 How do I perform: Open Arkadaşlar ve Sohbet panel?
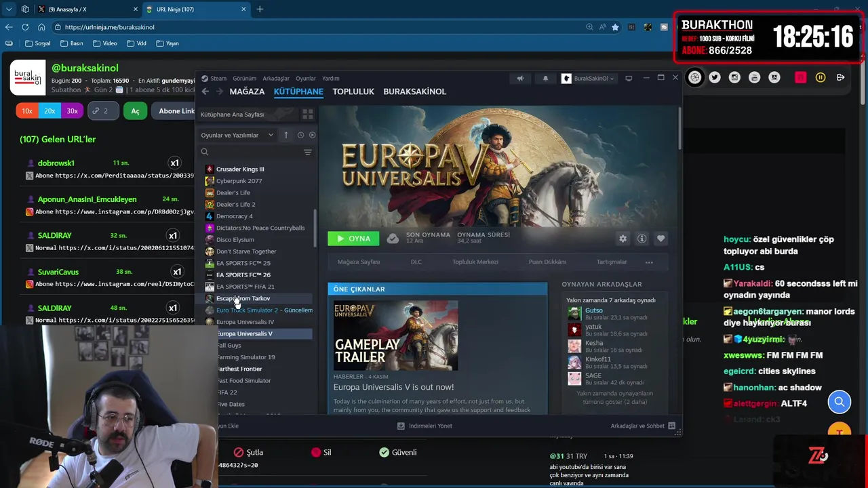(643, 426)
